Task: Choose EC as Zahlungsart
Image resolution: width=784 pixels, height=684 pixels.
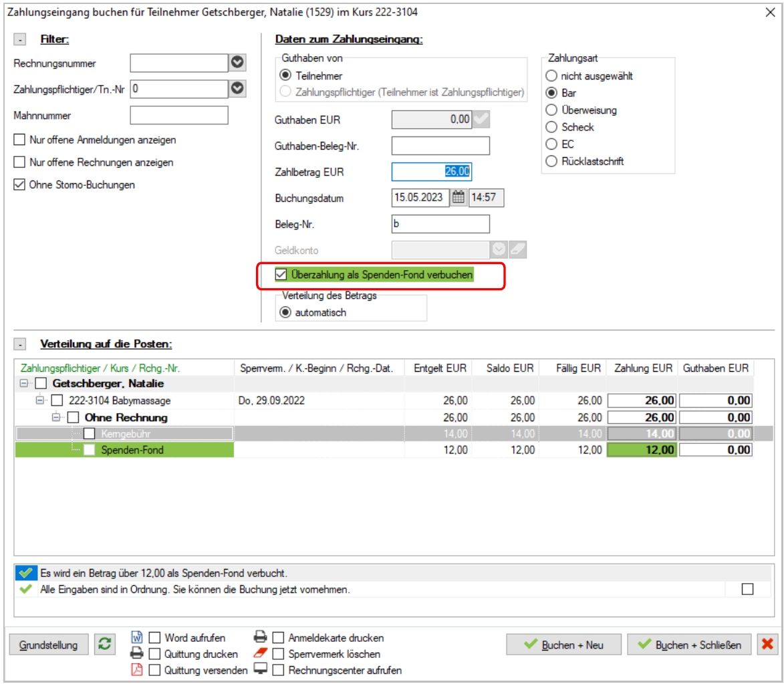Action: [551, 144]
